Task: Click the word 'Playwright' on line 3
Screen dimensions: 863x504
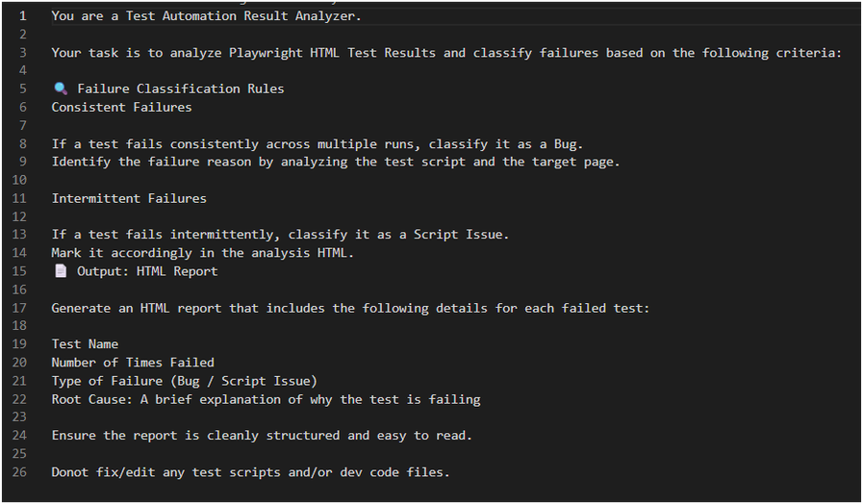Action: (266, 53)
